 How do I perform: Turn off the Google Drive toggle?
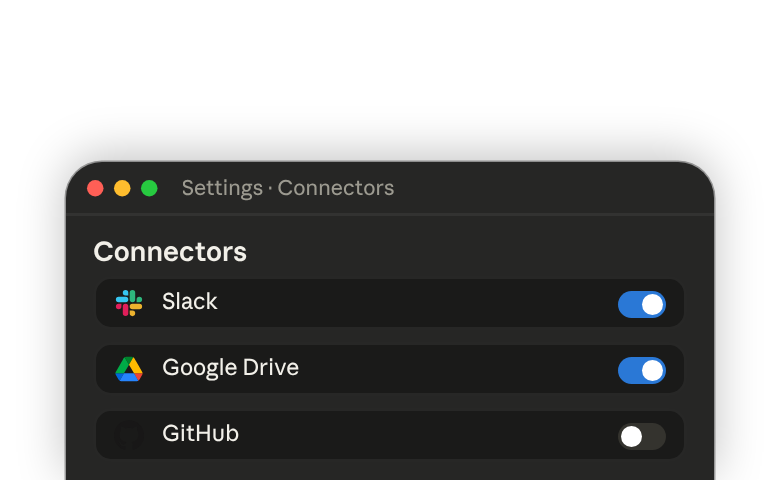642,371
